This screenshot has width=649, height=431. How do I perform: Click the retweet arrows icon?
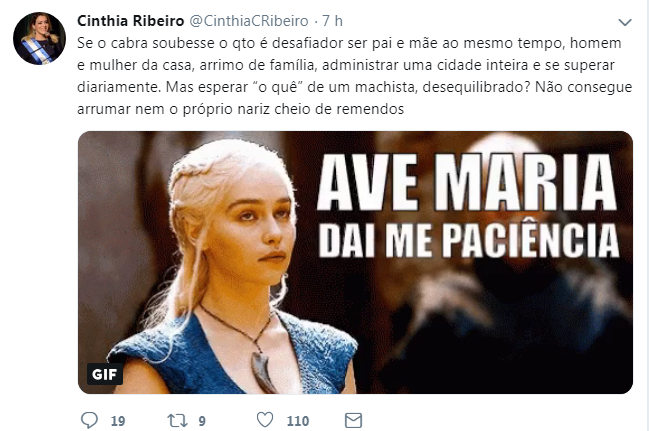(x=177, y=421)
